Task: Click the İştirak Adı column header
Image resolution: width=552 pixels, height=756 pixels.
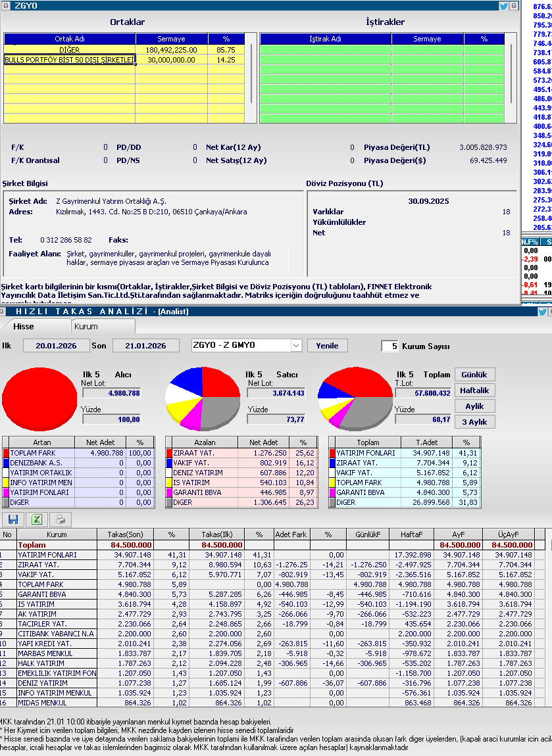Action: pos(325,39)
